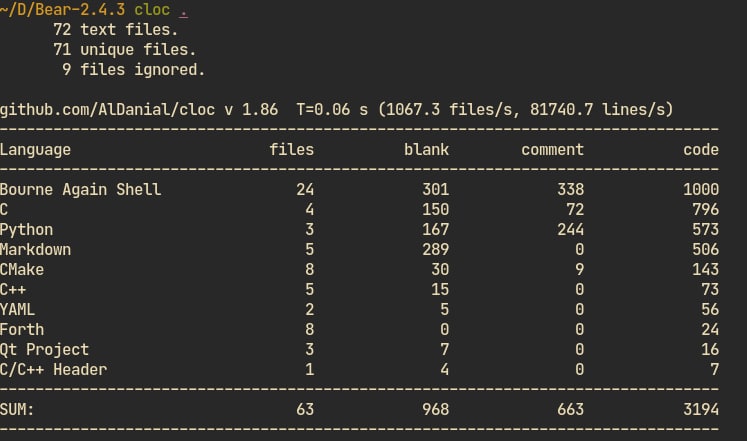This screenshot has width=747, height=441.
Task: Click the comment count 338 in the Bourne Again Shell row
Action: 570,190
